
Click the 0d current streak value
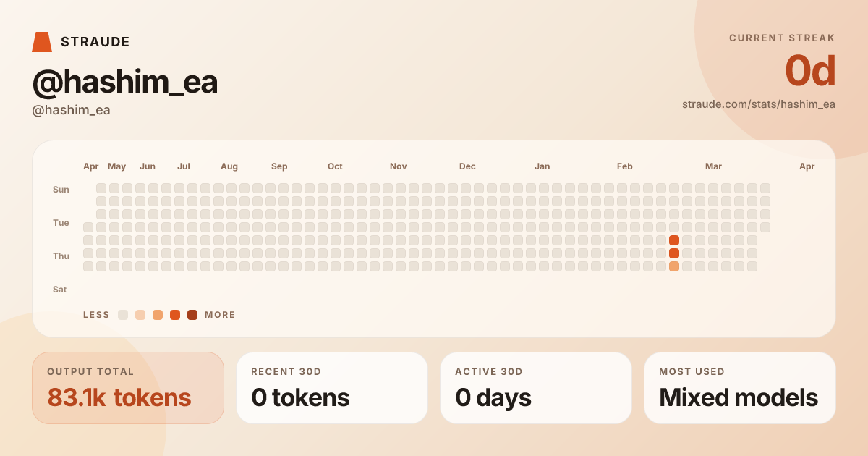point(810,72)
